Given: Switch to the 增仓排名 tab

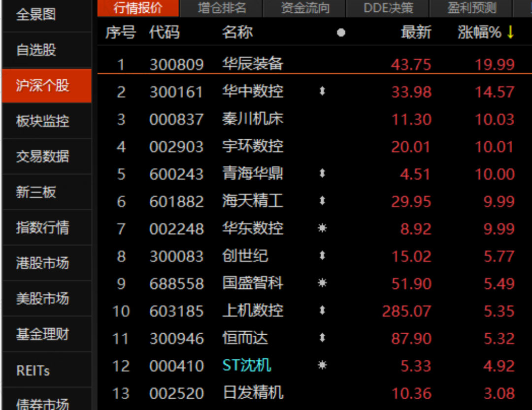Looking at the screenshot, I should 222,8.
